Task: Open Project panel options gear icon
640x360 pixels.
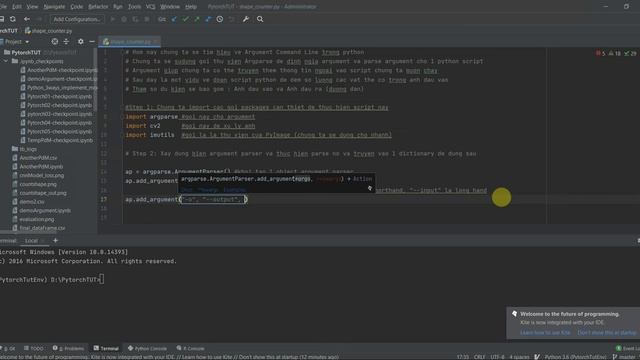Action: [80, 42]
